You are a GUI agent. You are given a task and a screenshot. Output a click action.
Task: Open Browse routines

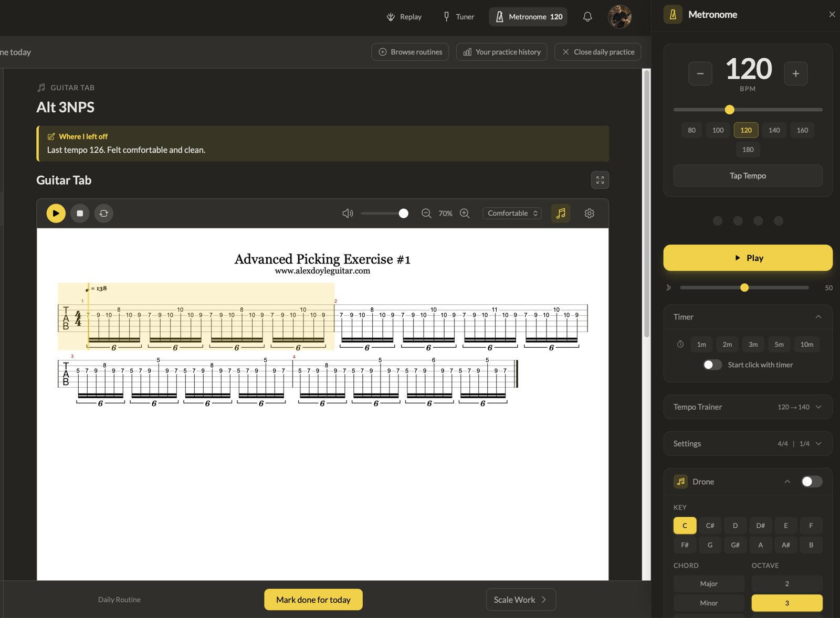[x=410, y=52]
